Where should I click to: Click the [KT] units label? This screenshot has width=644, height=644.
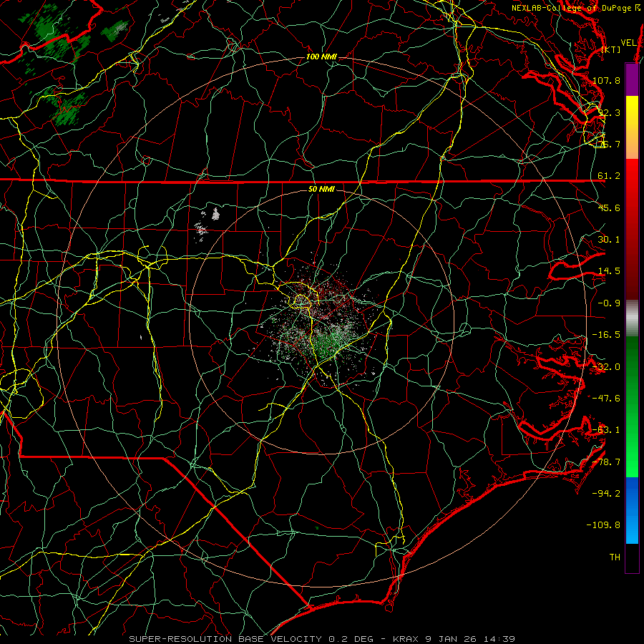(x=611, y=49)
